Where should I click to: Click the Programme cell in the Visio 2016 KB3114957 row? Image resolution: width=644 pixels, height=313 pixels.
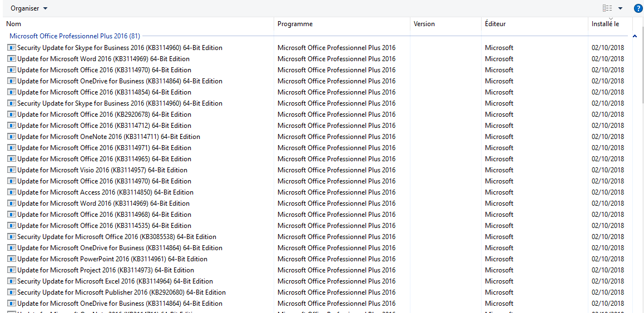[336, 170]
